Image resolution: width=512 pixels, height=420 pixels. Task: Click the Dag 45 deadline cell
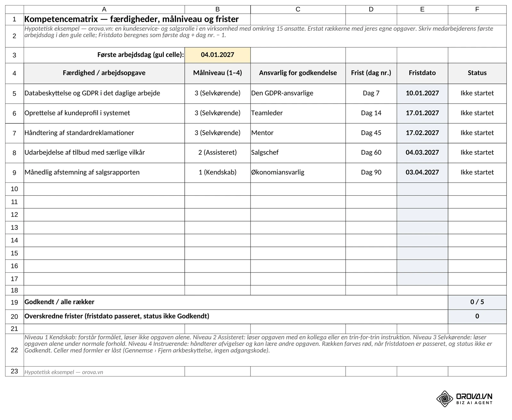(371, 133)
